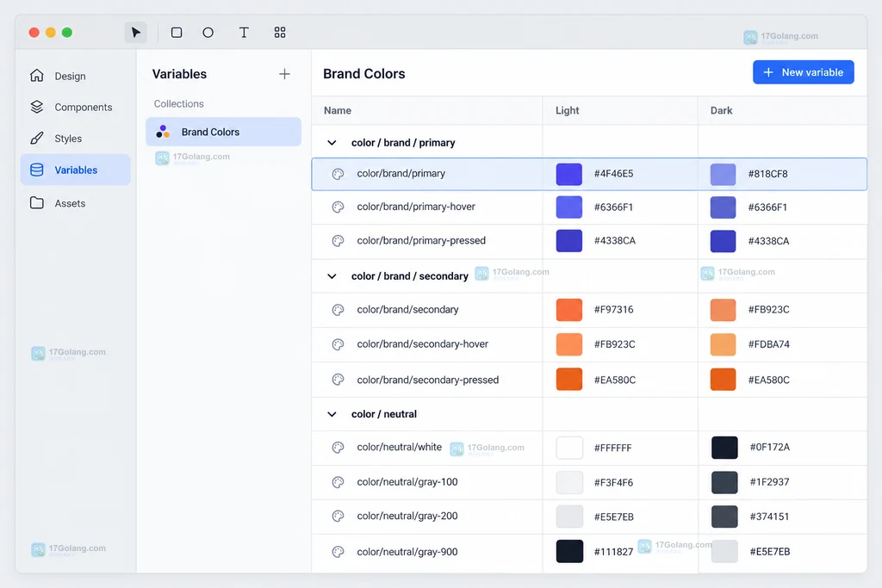This screenshot has height=588, width=882.
Task: Select the color/brand/primary-hover variable name
Action: pos(416,207)
